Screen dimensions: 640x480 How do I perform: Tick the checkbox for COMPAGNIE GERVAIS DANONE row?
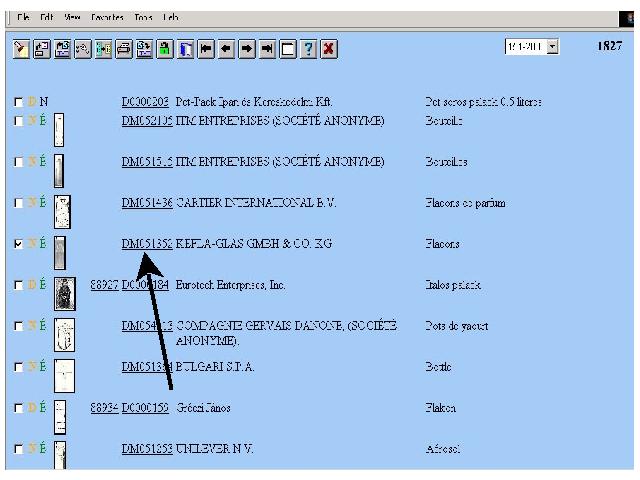[x=18, y=326]
